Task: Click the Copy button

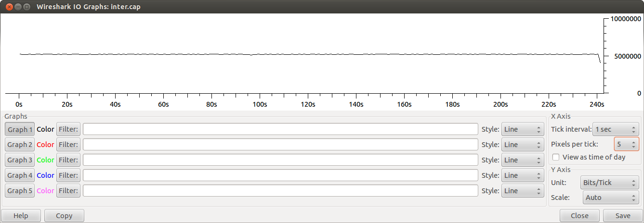Action: pos(64,216)
